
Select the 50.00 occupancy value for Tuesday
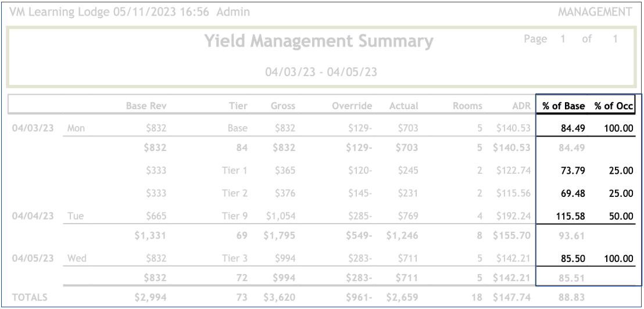coord(620,216)
